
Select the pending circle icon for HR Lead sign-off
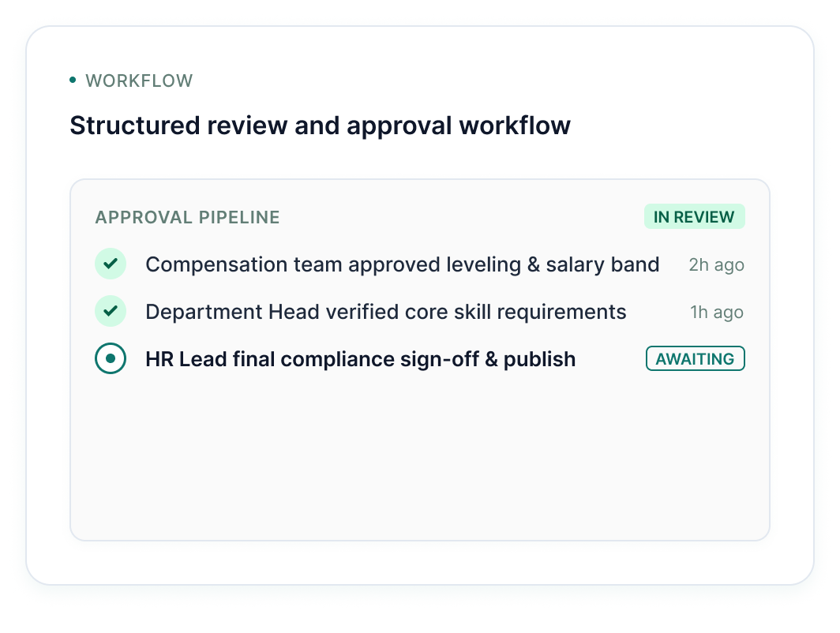111,358
